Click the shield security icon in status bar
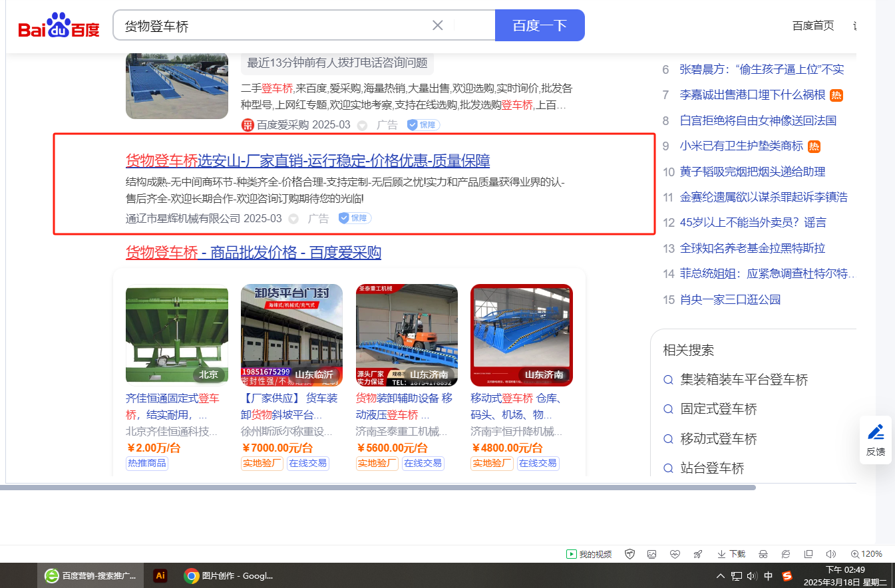 pyautogui.click(x=629, y=554)
